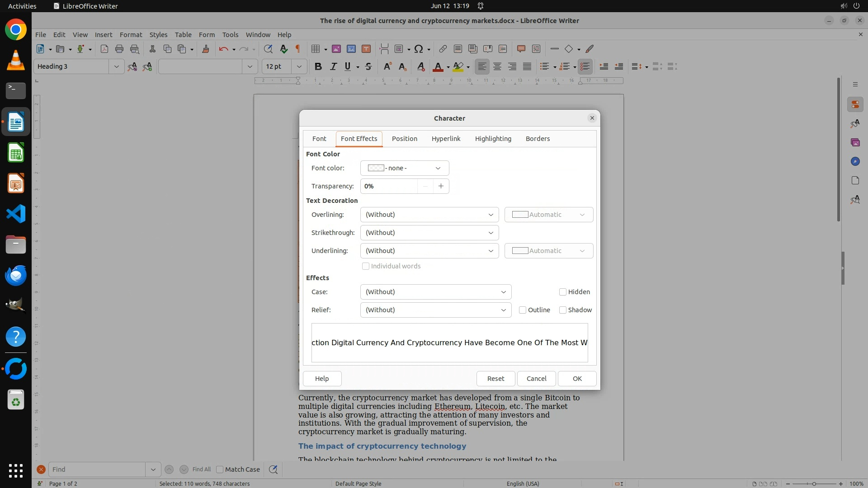Open the Underlining style dropdown

point(429,251)
